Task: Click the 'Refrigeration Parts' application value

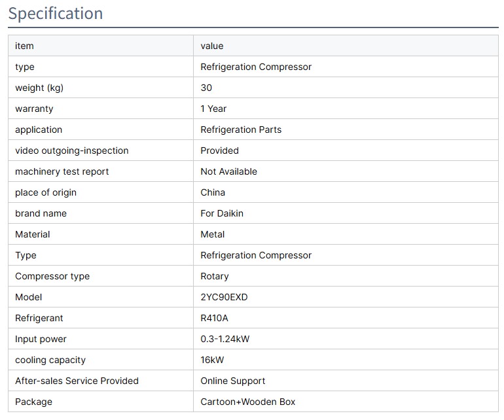Action: click(x=241, y=130)
